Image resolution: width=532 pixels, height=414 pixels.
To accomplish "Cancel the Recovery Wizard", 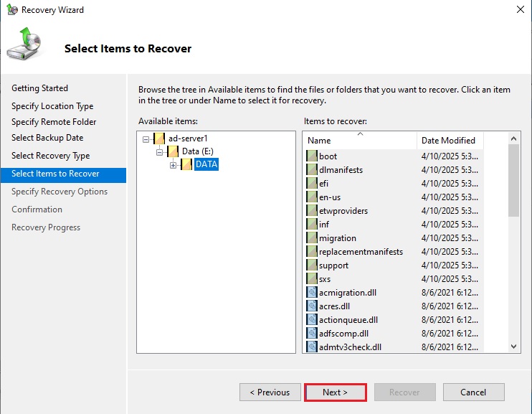I will 473,392.
